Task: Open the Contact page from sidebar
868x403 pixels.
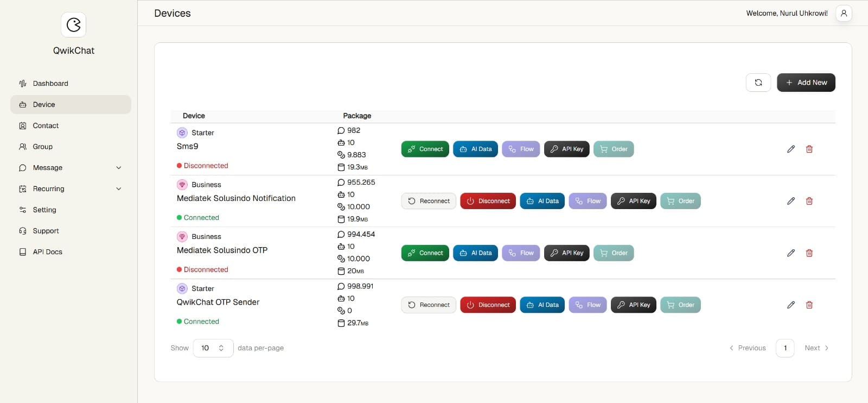Action: pyautogui.click(x=46, y=125)
